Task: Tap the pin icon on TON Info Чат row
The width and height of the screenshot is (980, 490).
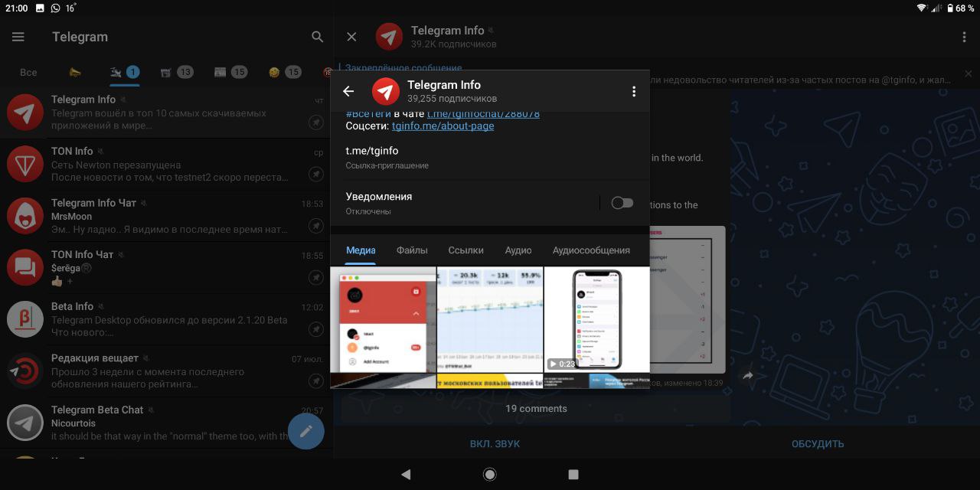Action: [316, 277]
